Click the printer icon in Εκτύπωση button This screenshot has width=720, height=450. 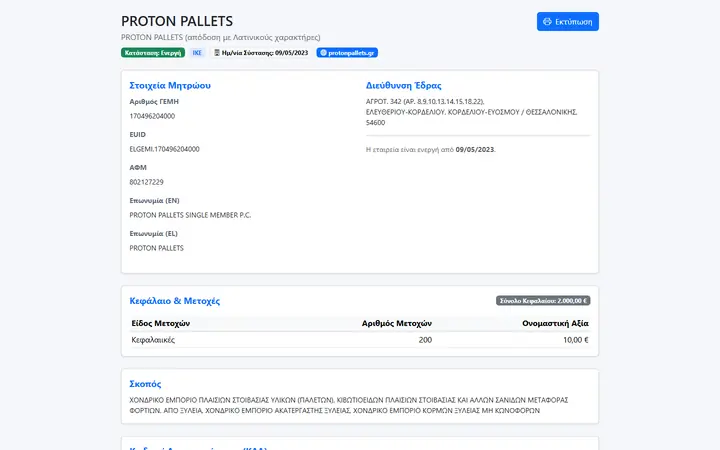[547, 22]
